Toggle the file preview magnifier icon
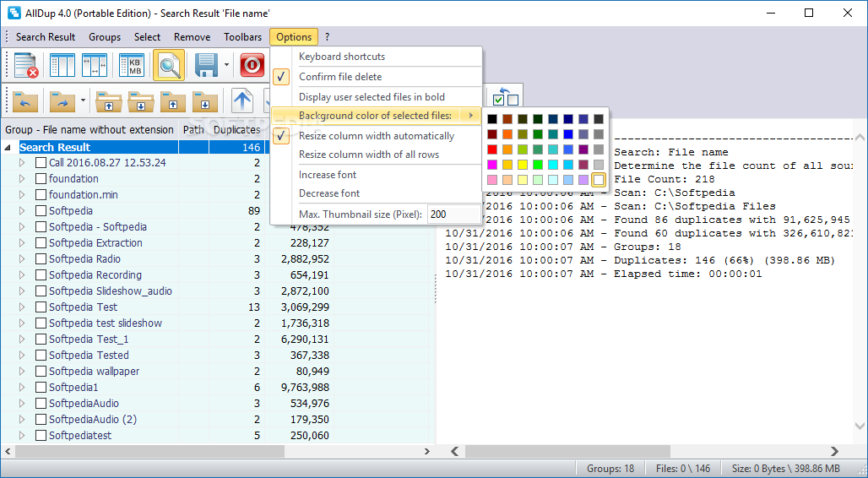 pos(169,65)
